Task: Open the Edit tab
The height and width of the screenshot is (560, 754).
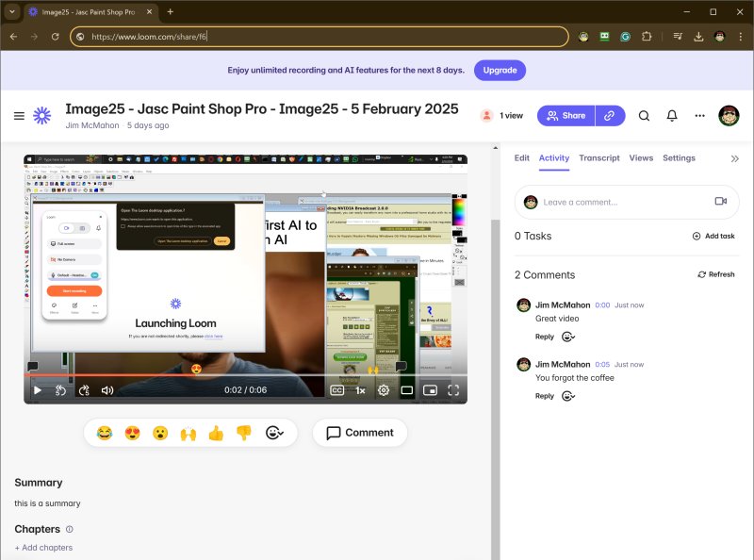Action: tap(522, 157)
